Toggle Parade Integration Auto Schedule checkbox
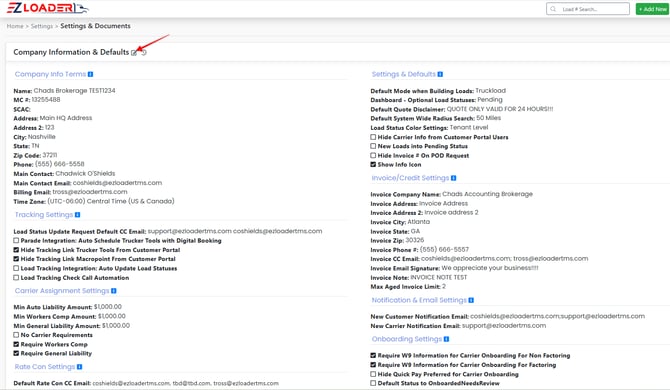The image size is (670, 390). [16, 240]
